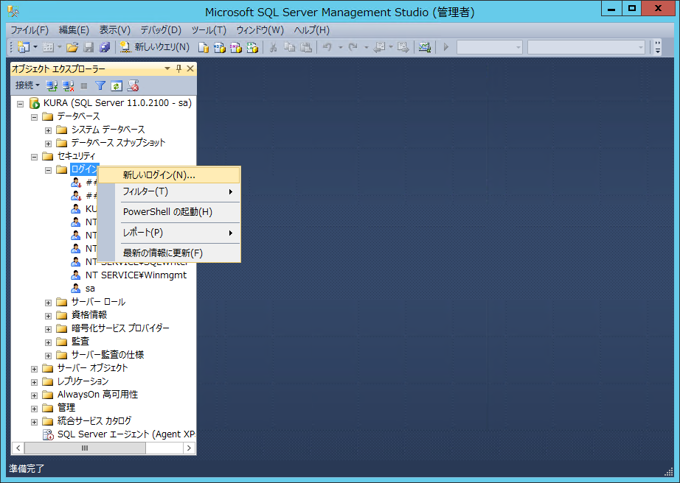Click the Navigate Backward icon

(x=379, y=47)
